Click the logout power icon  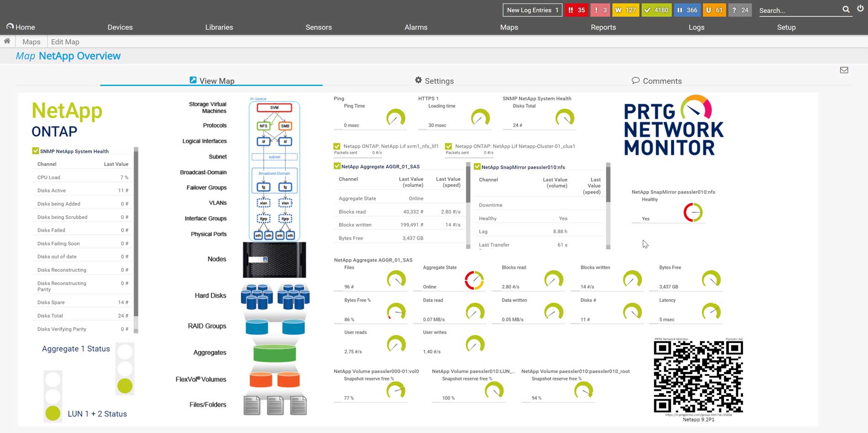tap(860, 9)
